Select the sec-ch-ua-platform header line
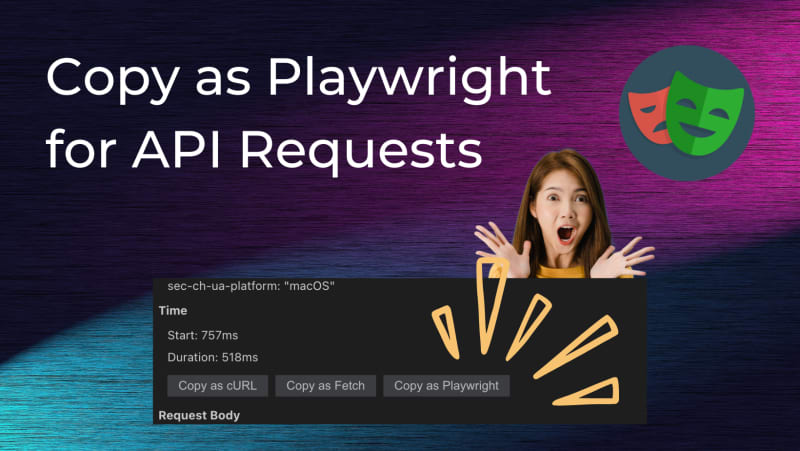800x451 pixels. (250, 287)
